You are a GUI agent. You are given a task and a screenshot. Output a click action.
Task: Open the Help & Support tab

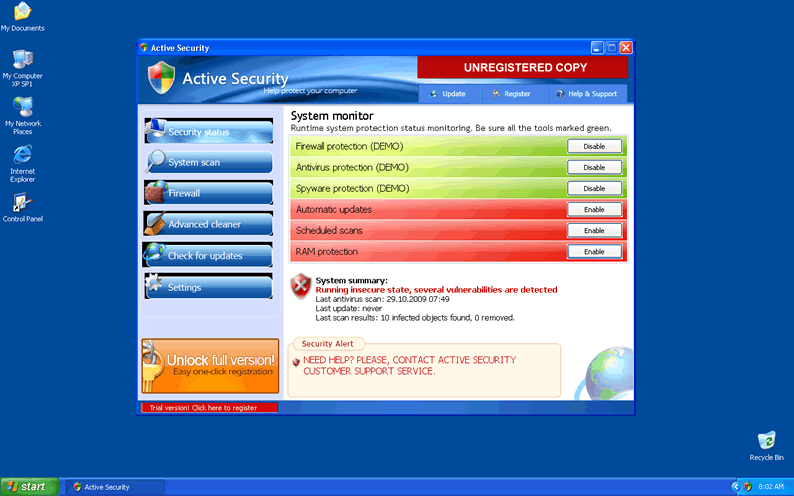(x=588, y=93)
